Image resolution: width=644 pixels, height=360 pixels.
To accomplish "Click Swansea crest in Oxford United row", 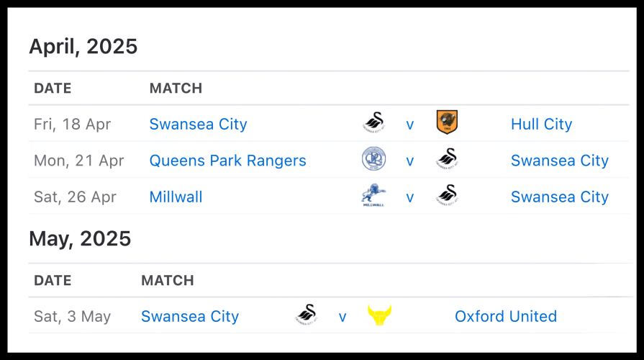I will click(x=306, y=315).
